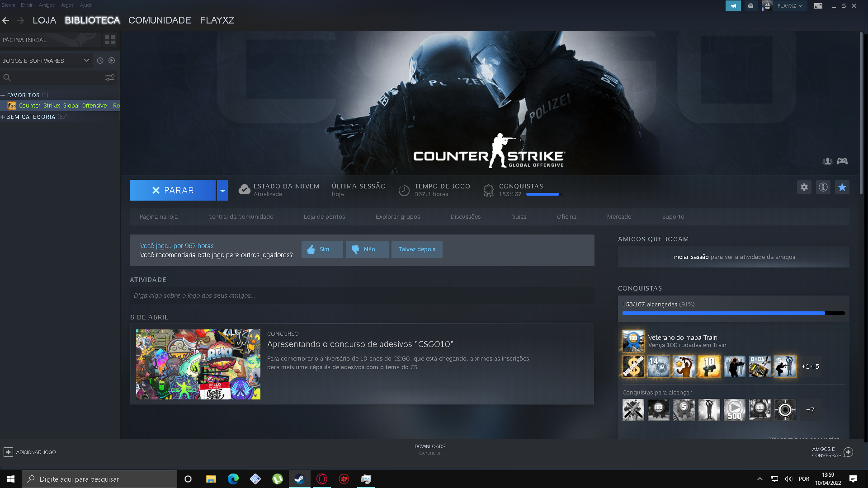Open the Oficina workshop link
Viewport: 868px width, 488px height.
click(x=566, y=217)
